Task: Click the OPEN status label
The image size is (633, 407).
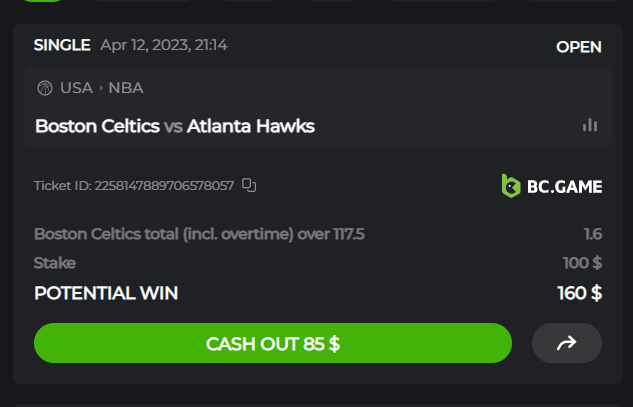Action: 579,47
